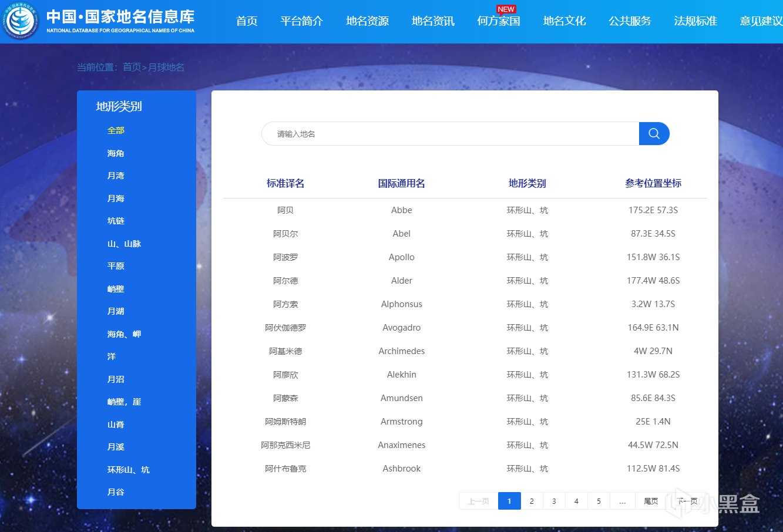Go to page 4

coord(576,501)
